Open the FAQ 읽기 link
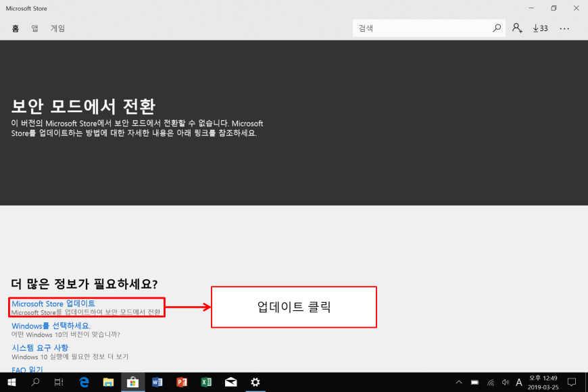Image resolution: width=588 pixels, height=392 pixels. point(27,370)
